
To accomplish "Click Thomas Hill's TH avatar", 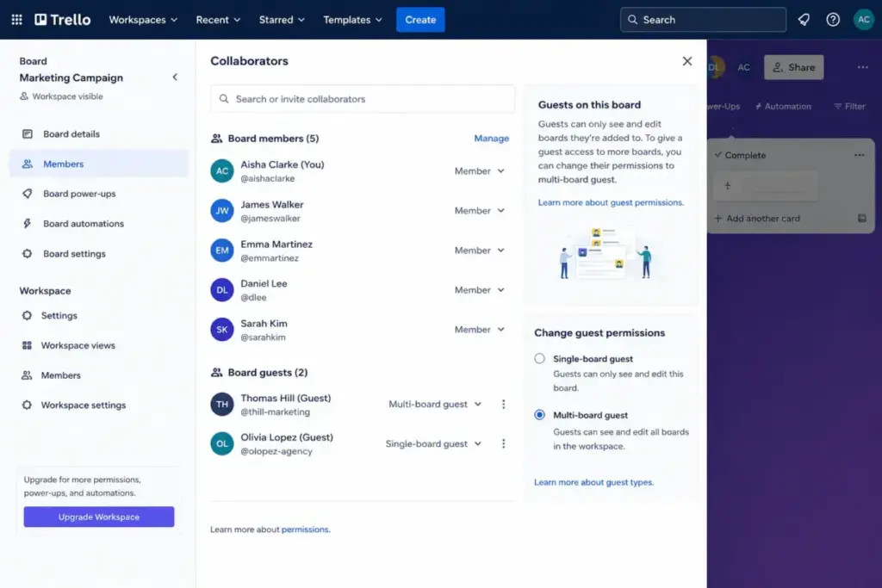I will coord(222,404).
